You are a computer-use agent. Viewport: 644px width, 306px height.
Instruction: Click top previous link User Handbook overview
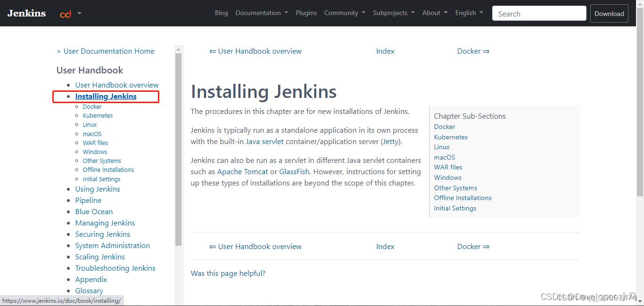coord(256,51)
